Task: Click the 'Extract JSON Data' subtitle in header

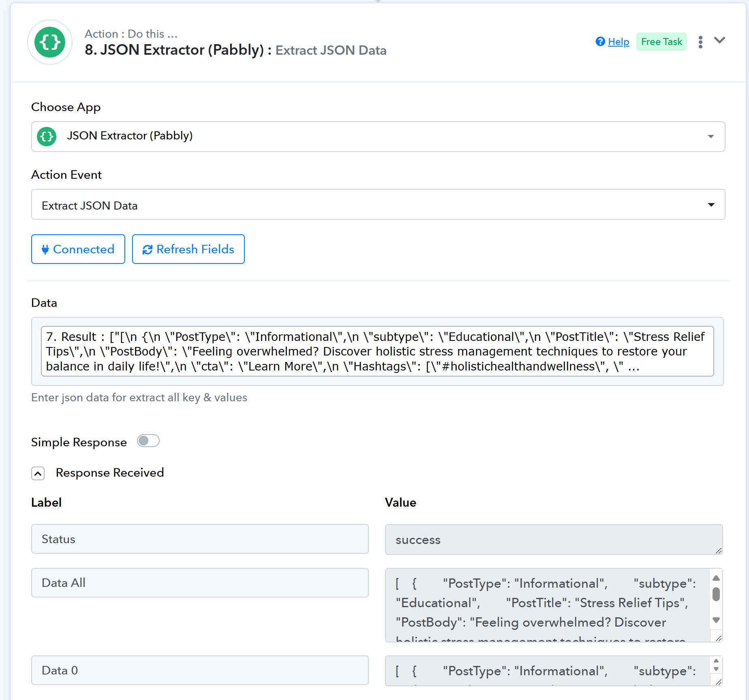Action: point(331,50)
